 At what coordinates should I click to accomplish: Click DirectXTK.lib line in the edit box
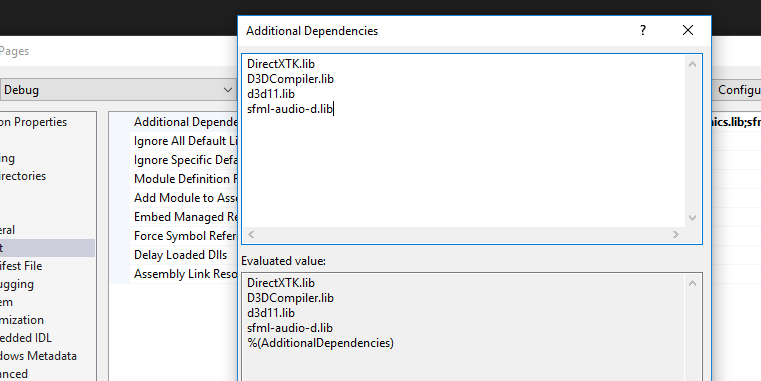(281, 64)
